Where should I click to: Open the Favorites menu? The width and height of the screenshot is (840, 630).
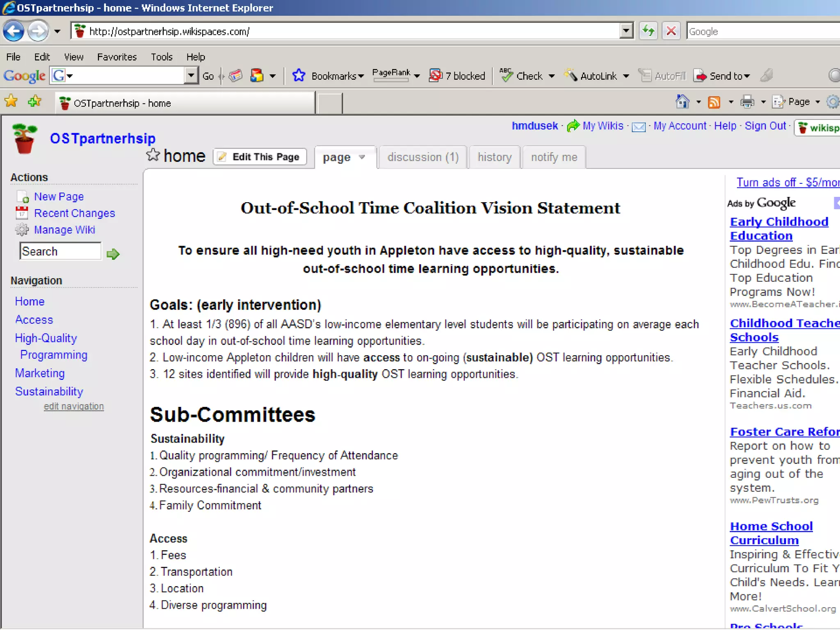tap(116, 57)
